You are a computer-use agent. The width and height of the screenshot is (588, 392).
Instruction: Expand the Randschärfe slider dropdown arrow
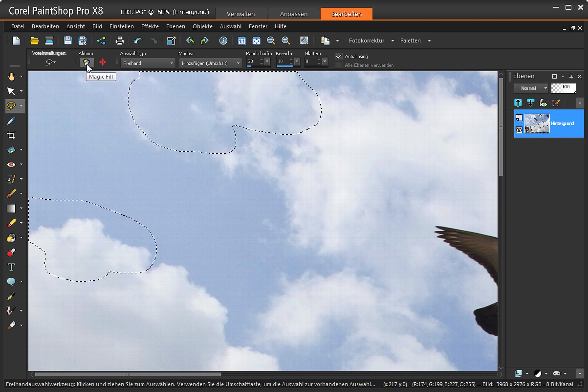[267, 62]
